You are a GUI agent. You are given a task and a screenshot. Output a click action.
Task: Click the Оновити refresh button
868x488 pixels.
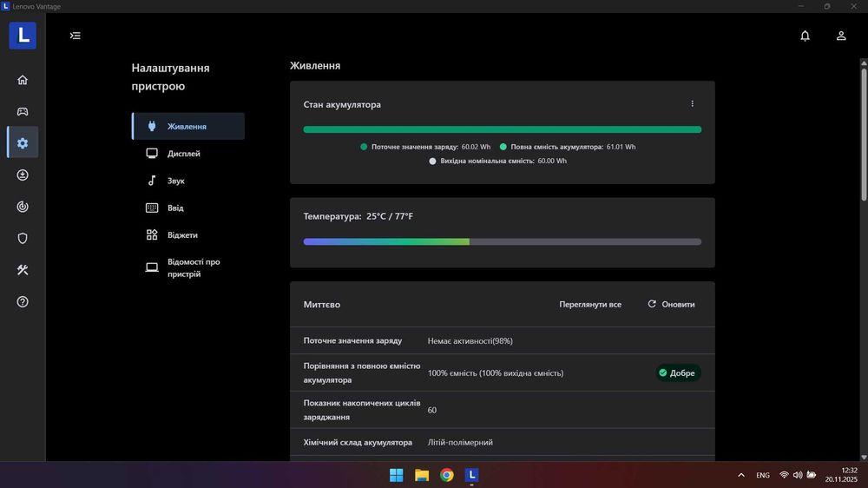(671, 304)
